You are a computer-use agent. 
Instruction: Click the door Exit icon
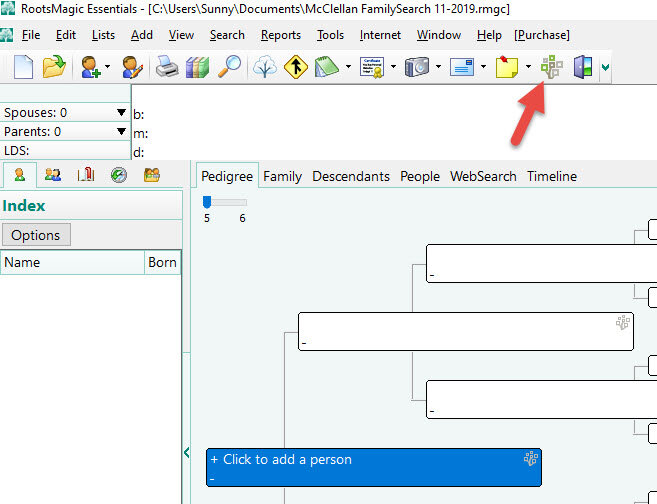583,67
